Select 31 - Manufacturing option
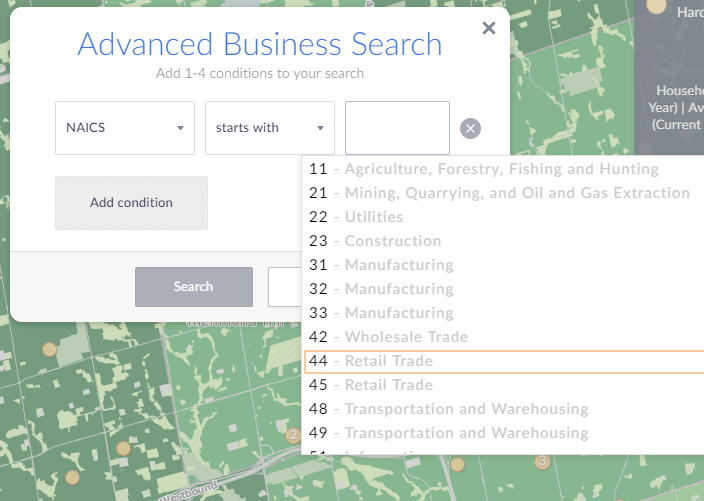 pos(381,265)
